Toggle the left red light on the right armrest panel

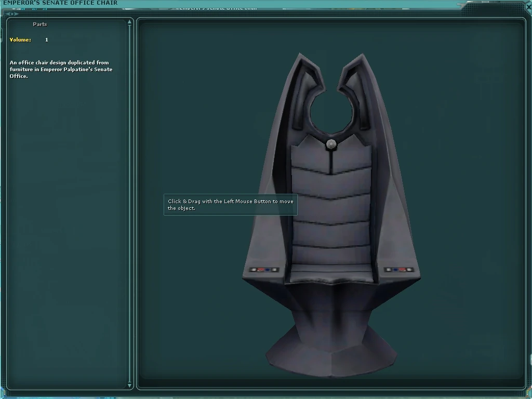click(x=402, y=269)
